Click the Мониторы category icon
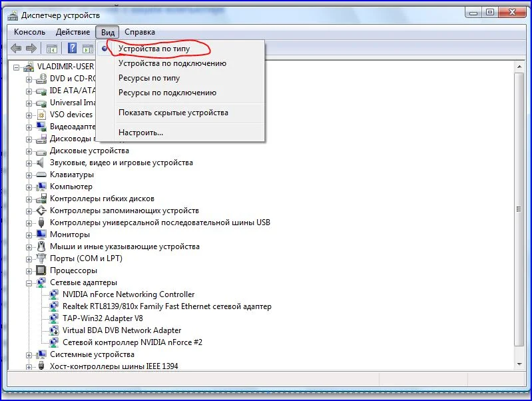The width and height of the screenshot is (532, 401). [x=41, y=234]
